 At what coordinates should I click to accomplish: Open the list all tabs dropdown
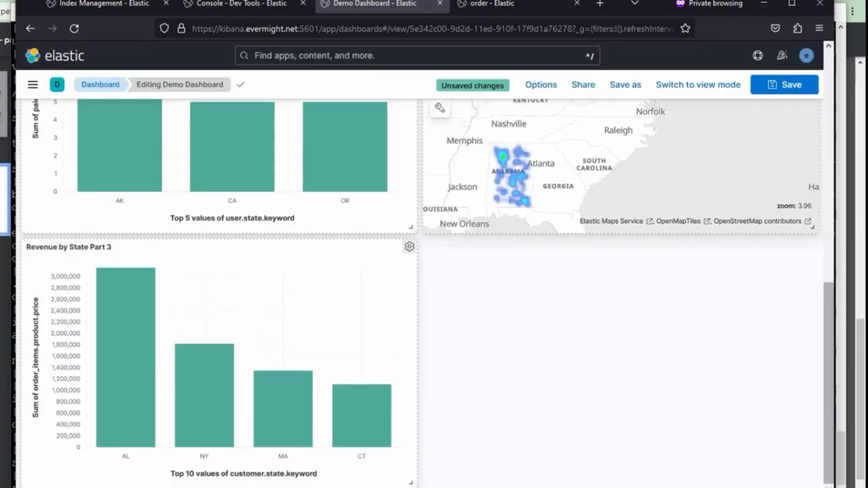pos(634,4)
